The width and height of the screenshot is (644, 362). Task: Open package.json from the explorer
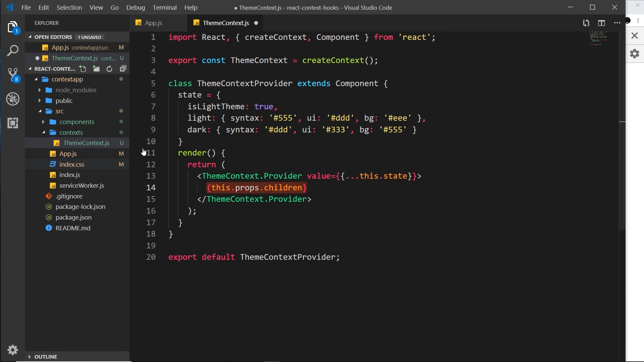pos(73,218)
